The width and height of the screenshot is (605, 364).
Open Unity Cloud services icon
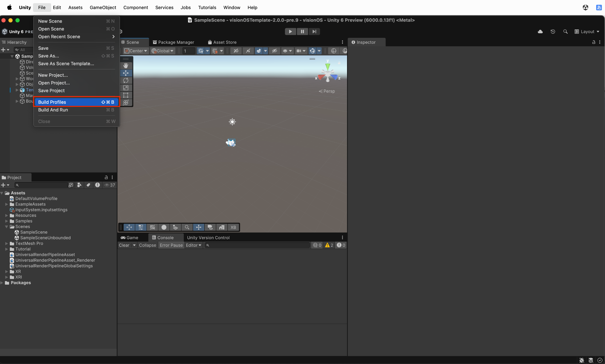click(540, 31)
